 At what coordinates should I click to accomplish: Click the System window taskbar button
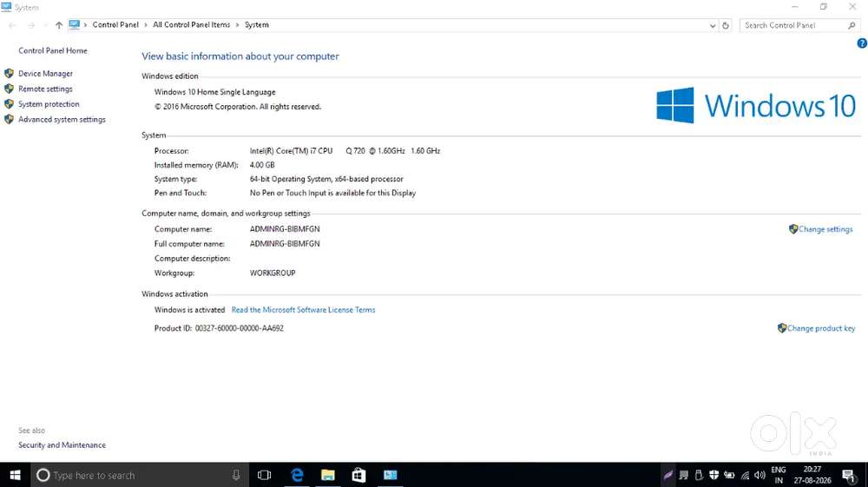[x=391, y=476]
